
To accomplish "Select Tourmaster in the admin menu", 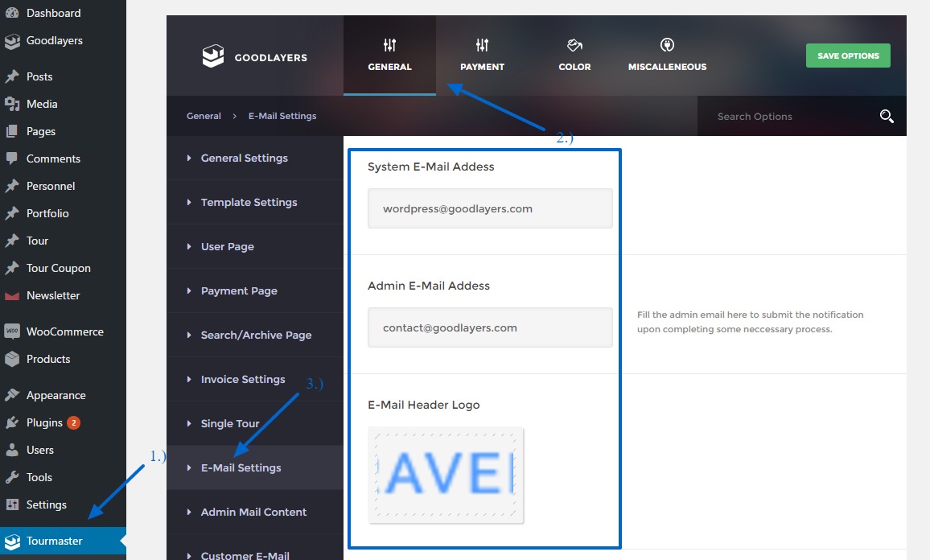I will 54,541.
